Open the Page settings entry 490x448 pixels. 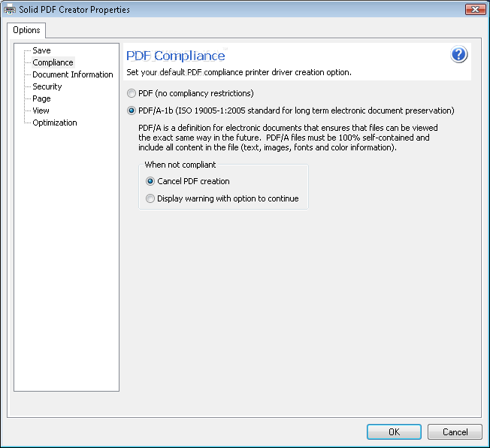pyautogui.click(x=41, y=98)
